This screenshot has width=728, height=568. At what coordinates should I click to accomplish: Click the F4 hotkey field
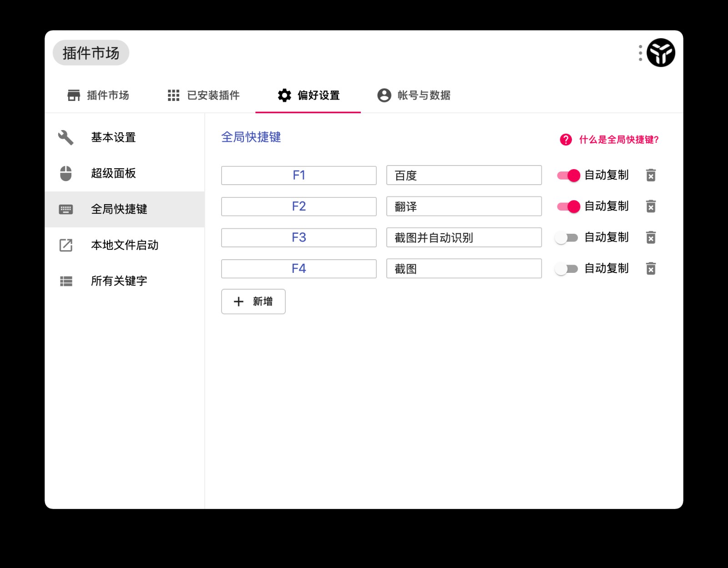299,269
